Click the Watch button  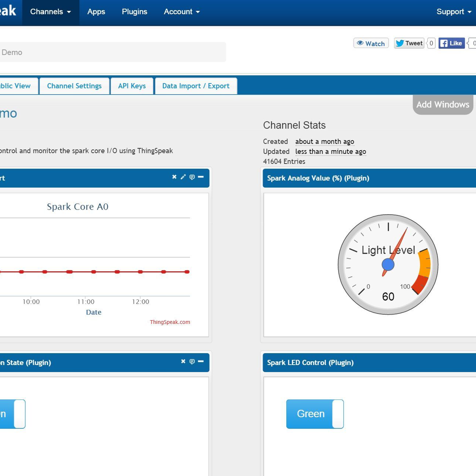pyautogui.click(x=371, y=43)
